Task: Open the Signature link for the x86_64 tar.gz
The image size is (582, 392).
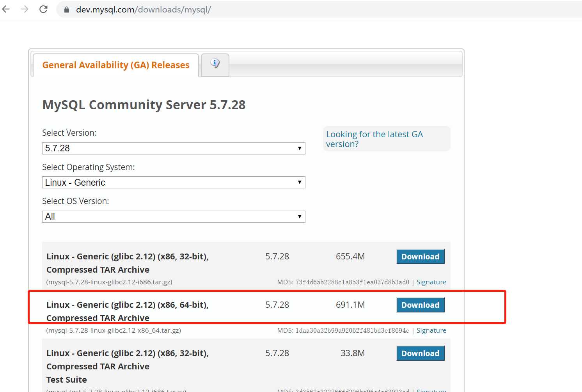Action: tap(431, 330)
